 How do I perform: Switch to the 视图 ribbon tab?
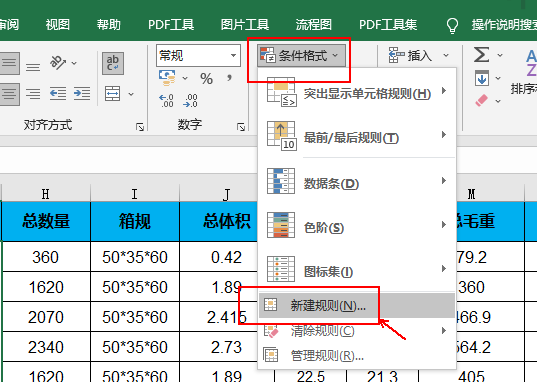pos(58,25)
